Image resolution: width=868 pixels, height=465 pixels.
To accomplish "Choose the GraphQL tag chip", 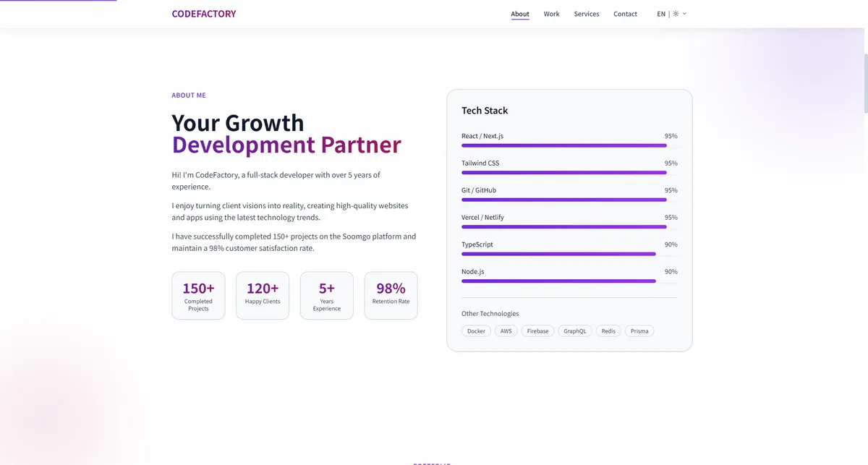I will [x=575, y=331].
